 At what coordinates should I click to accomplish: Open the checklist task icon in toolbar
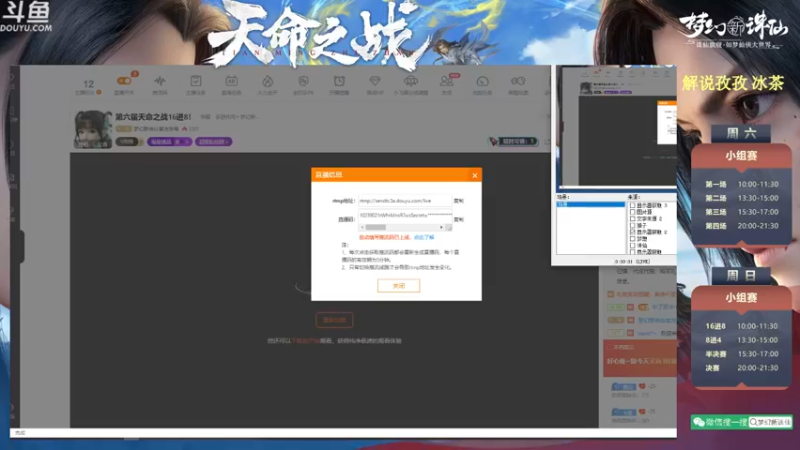195,81
